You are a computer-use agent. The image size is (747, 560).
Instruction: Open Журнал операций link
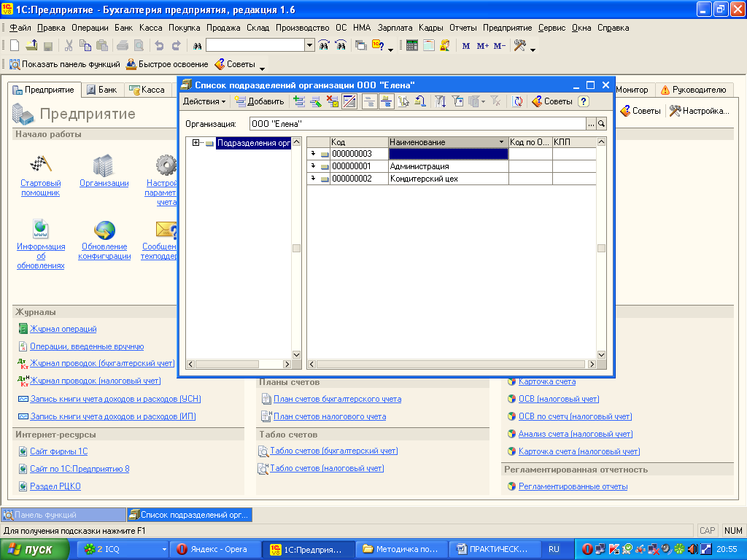click(x=63, y=329)
